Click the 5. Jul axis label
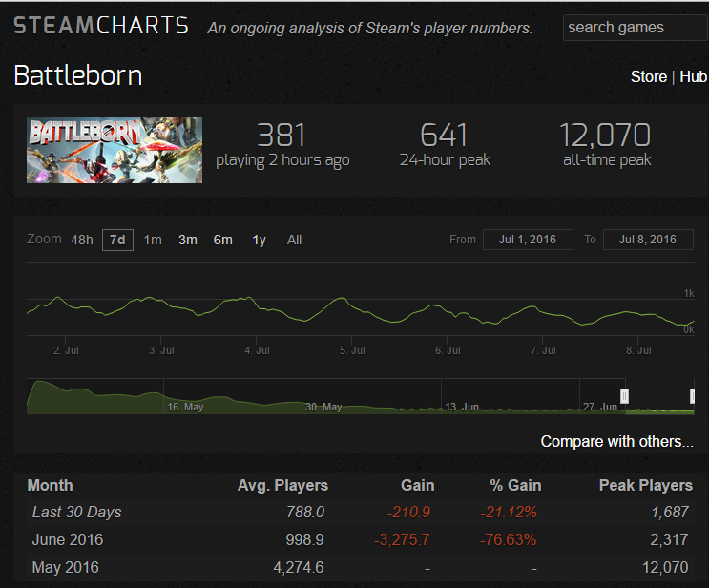 pyautogui.click(x=352, y=350)
